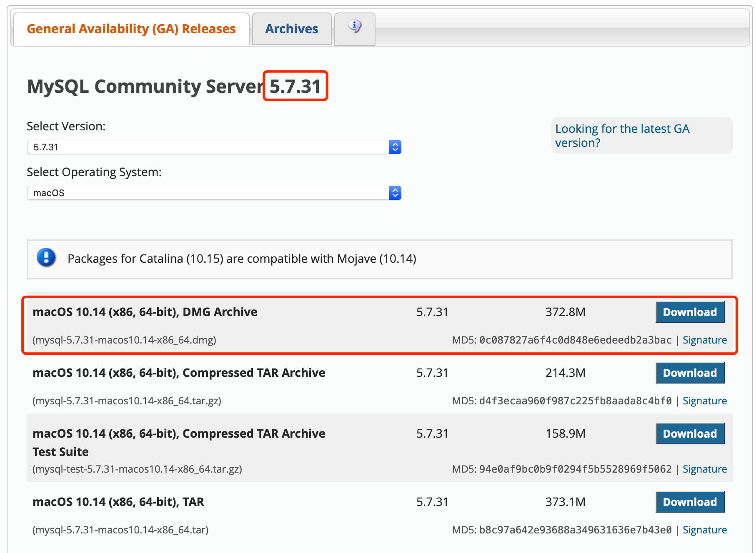756x553 pixels.
Task: Select filename mysql-5.7.31-macos10.14-x86_64.tar.gz
Action: 127,401
